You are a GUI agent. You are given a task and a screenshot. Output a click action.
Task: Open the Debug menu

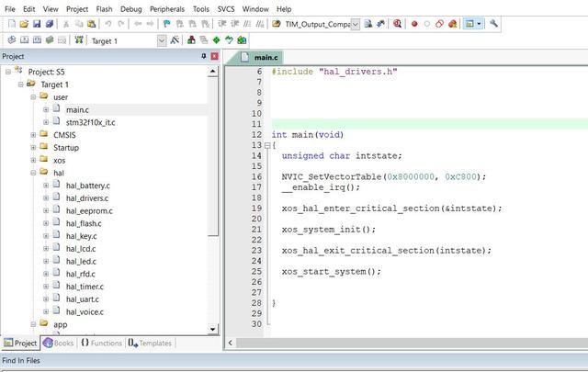[x=130, y=8]
